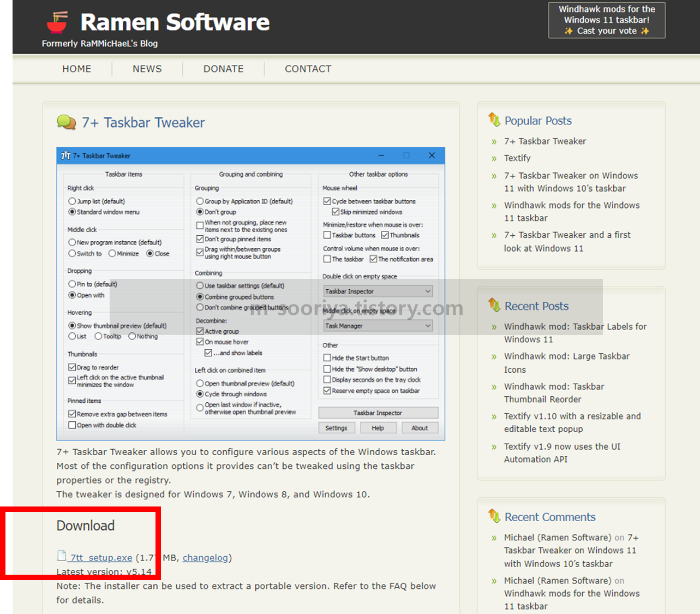Click the speech bubble icon beside 7+ Taskbar Tweaker
The width and height of the screenshot is (700, 614).
tap(66, 122)
